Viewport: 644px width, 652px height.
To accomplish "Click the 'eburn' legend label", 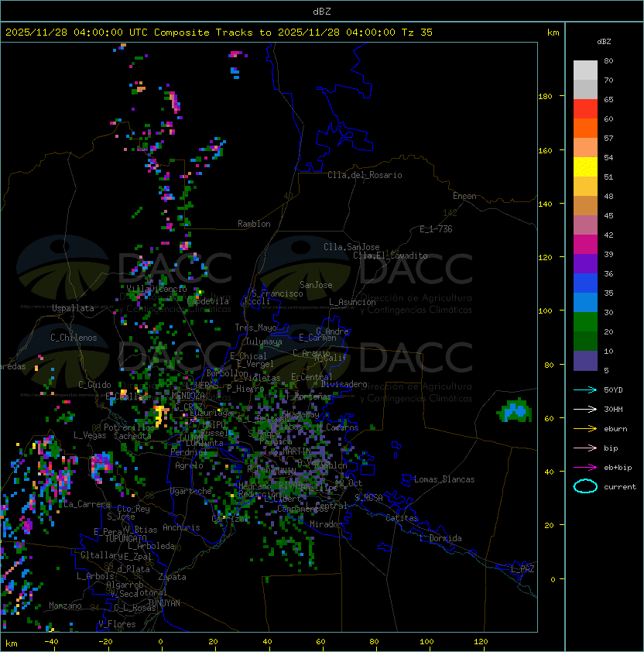I will click(x=615, y=429).
